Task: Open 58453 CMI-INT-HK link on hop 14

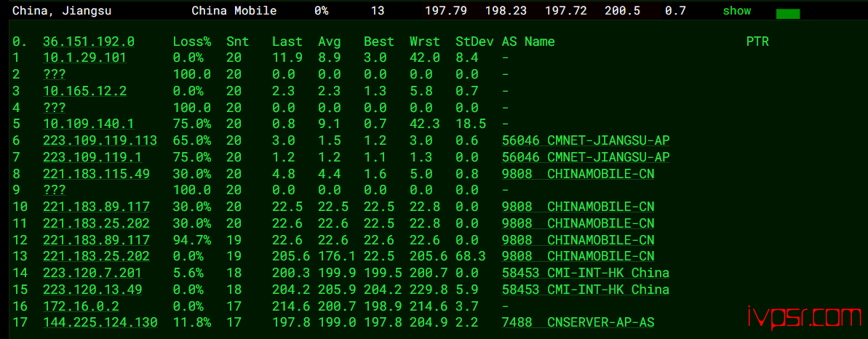Action: coord(586,273)
